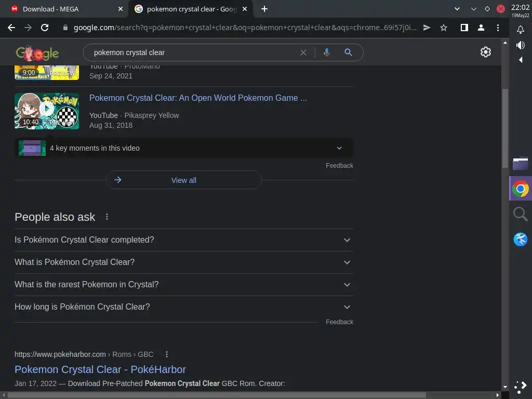532x399 pixels.
Task: Open the Chrome profile menu
Action: click(481, 28)
